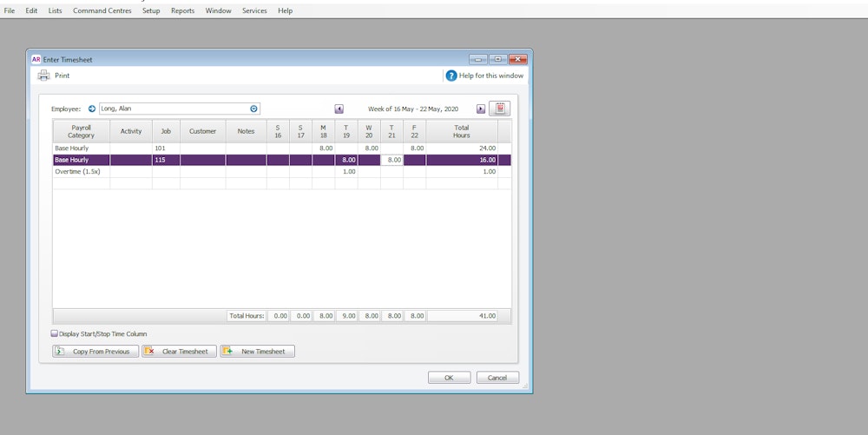The height and width of the screenshot is (435, 868).
Task: Cancel the timesheet entry
Action: 497,378
